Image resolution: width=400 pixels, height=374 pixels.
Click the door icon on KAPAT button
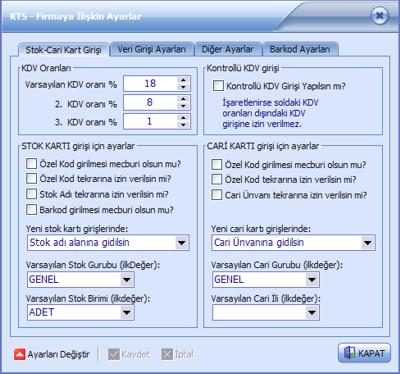[x=349, y=353]
